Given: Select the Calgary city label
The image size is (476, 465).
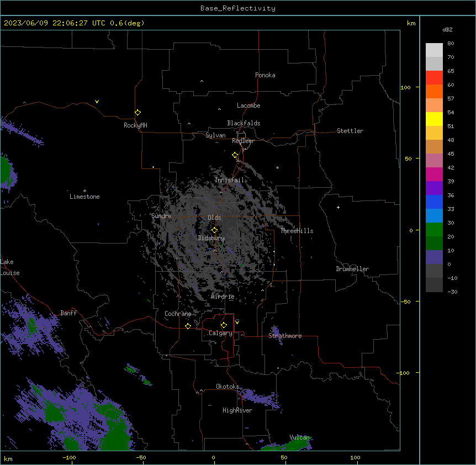Looking at the screenshot, I should (221, 333).
